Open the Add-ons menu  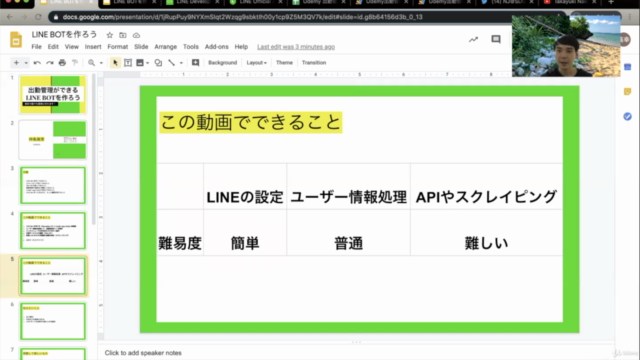pos(217,47)
